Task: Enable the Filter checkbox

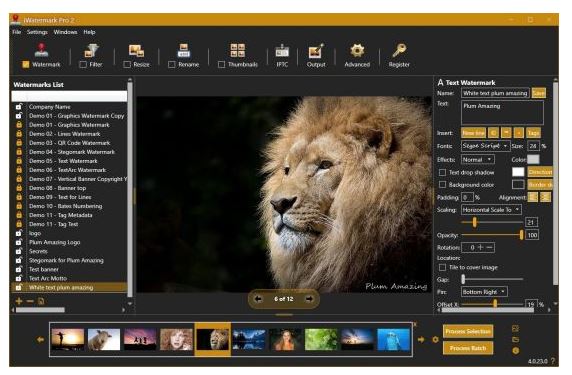Action: coord(83,65)
